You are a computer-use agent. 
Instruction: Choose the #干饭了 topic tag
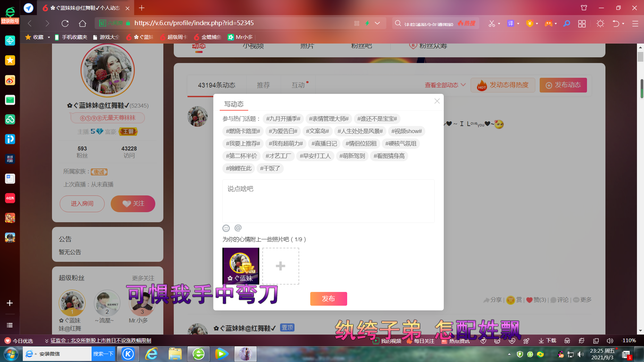[x=270, y=168]
